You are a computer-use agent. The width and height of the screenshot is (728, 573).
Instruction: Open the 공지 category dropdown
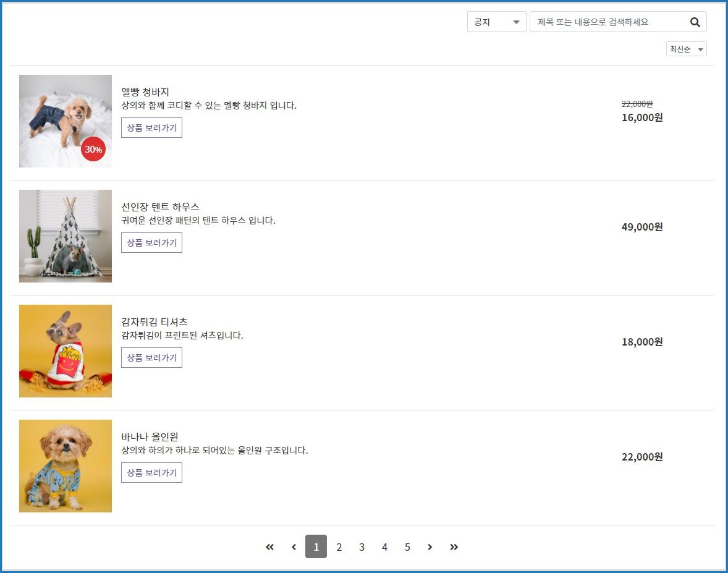tap(496, 22)
